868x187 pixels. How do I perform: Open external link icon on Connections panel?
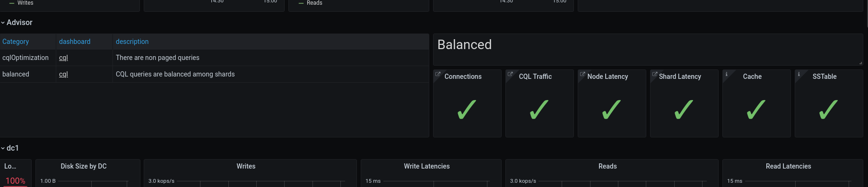438,74
